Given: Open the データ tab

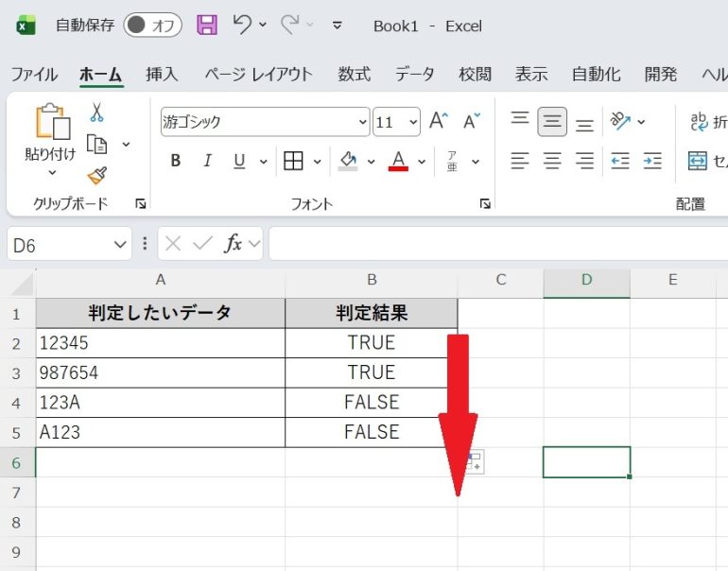Looking at the screenshot, I should [415, 75].
